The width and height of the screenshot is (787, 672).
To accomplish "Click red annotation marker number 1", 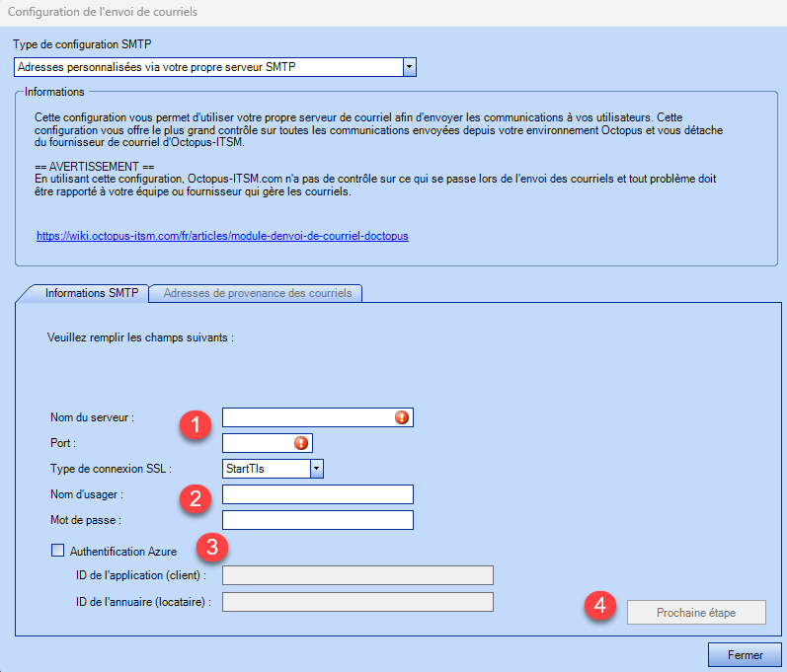I will tap(196, 424).
